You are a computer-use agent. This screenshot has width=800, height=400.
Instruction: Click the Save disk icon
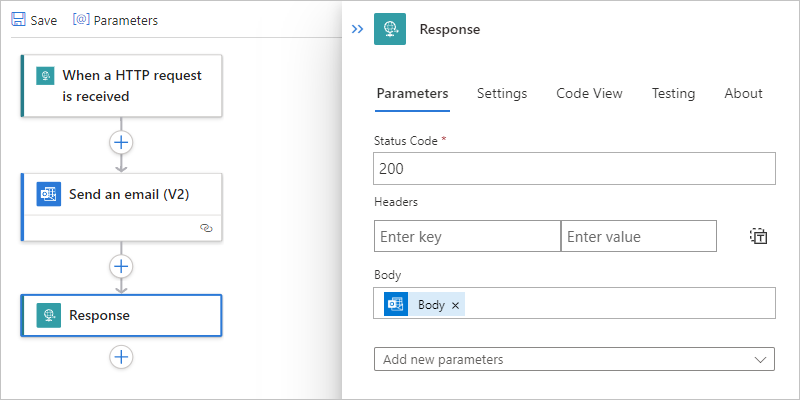pyautogui.click(x=18, y=20)
